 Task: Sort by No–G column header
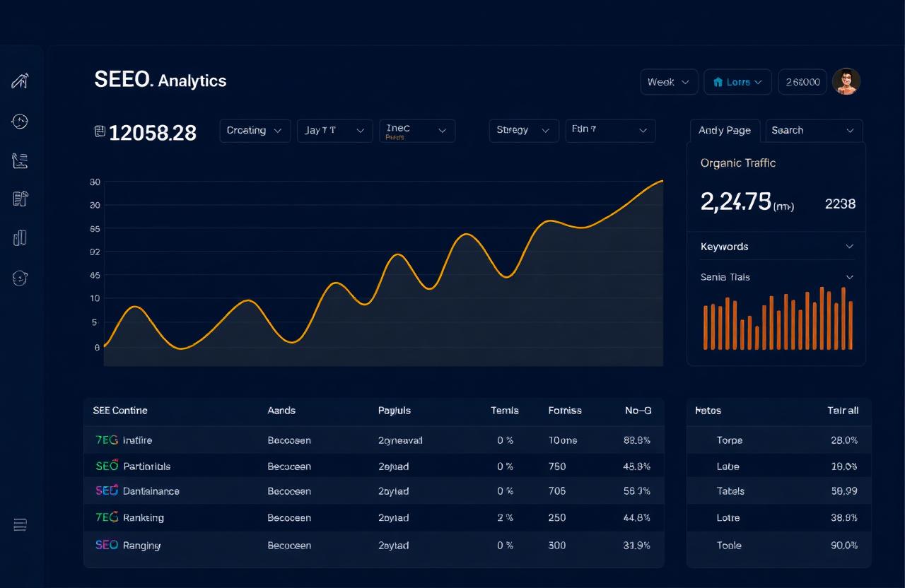pos(638,411)
